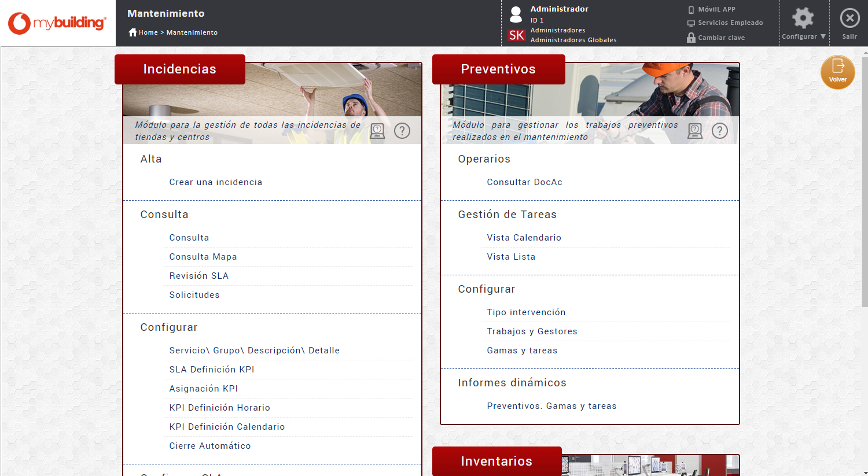Click the vertical page scrollbar

click(x=865, y=174)
